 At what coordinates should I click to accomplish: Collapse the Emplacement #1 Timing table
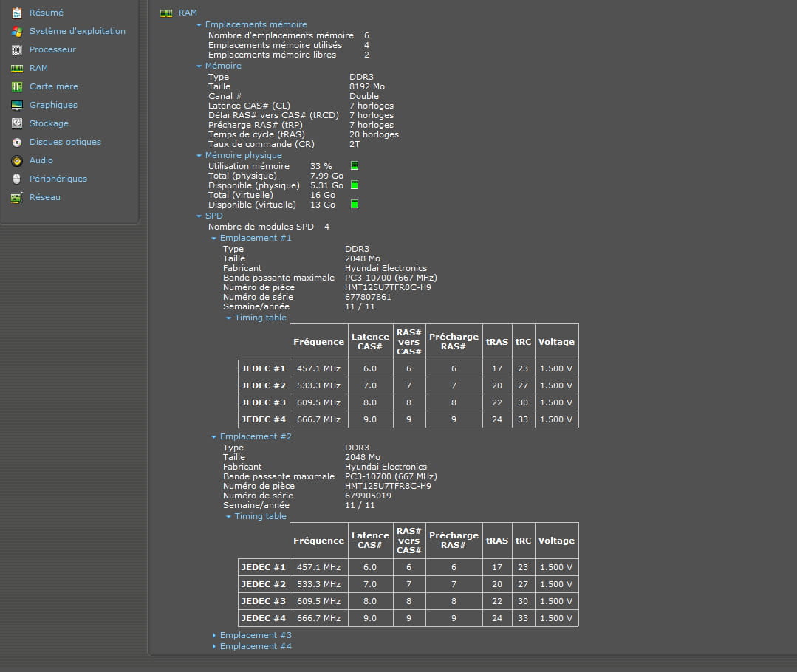[x=228, y=318]
